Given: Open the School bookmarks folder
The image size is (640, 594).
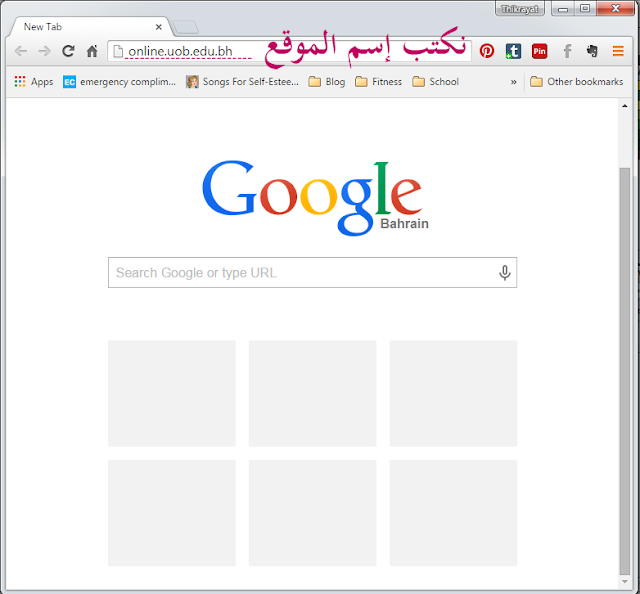Looking at the screenshot, I should (x=436, y=82).
